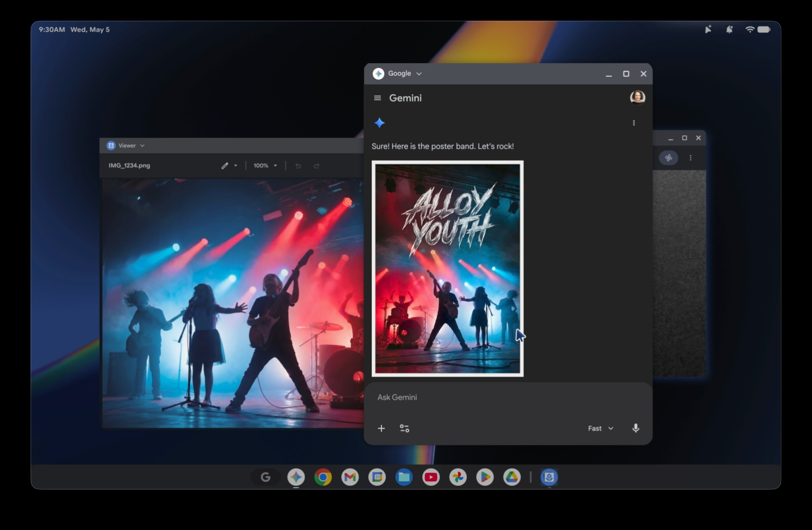Start voice input with the microphone icon

[x=636, y=428]
